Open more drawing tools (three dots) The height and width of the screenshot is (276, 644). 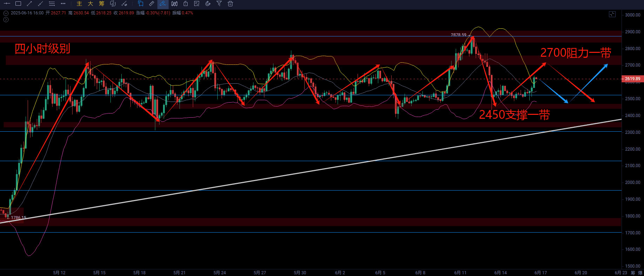[x=63, y=4]
